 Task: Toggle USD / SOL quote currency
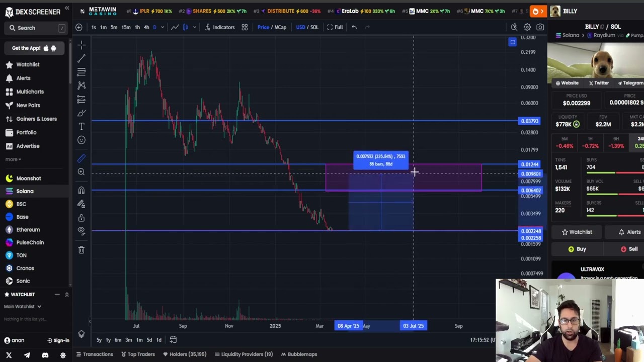click(307, 27)
